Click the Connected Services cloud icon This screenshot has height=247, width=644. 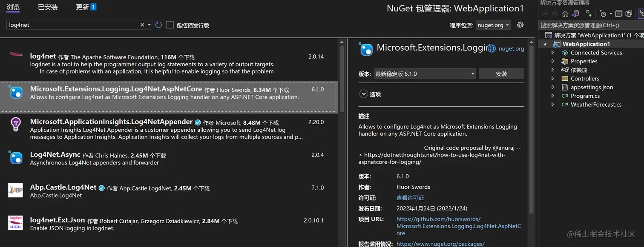[x=565, y=53]
